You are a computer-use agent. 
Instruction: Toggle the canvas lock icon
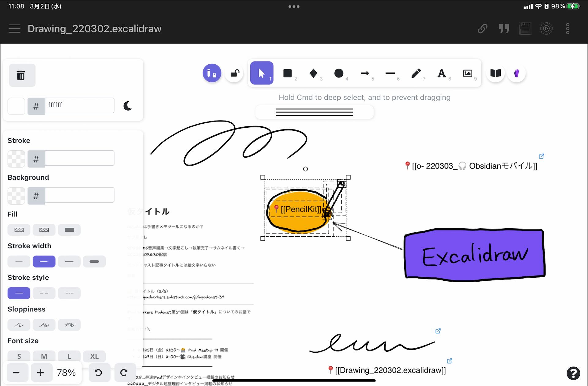click(x=235, y=73)
